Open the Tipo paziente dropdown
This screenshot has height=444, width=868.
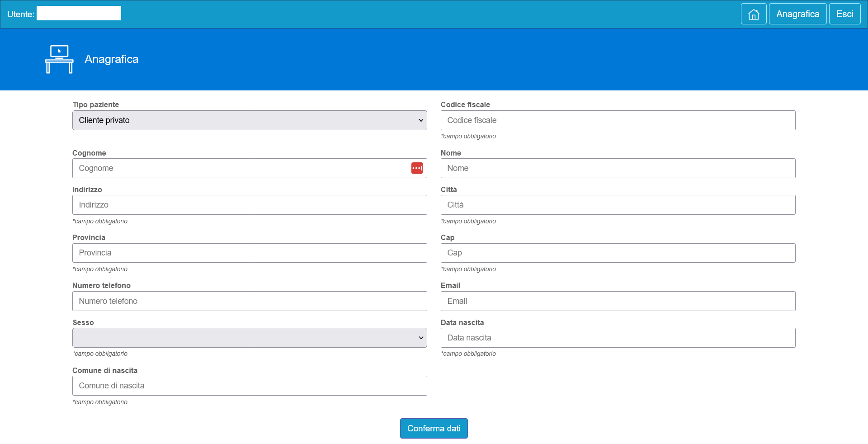tap(250, 120)
